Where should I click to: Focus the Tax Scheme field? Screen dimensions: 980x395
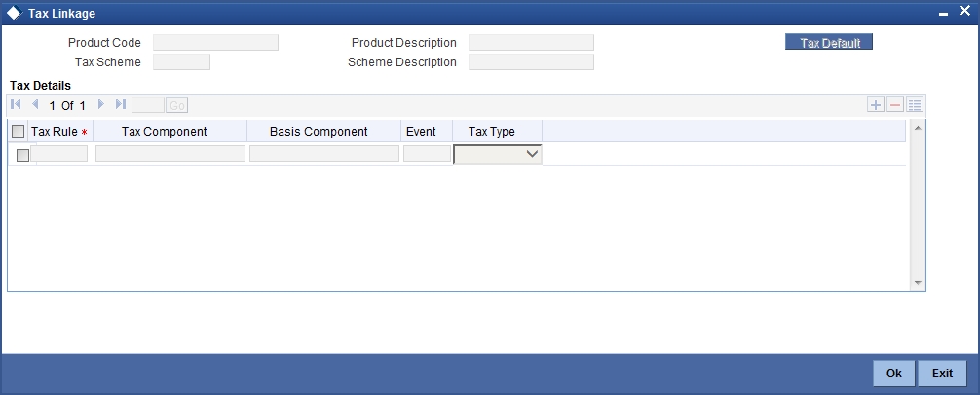pyautogui.click(x=182, y=62)
